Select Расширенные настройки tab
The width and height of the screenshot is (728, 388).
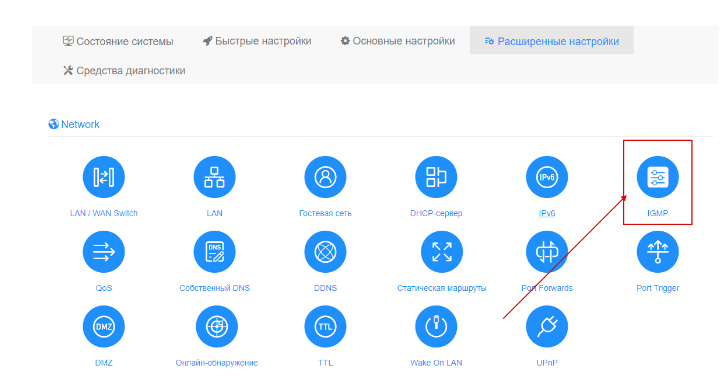click(x=552, y=41)
